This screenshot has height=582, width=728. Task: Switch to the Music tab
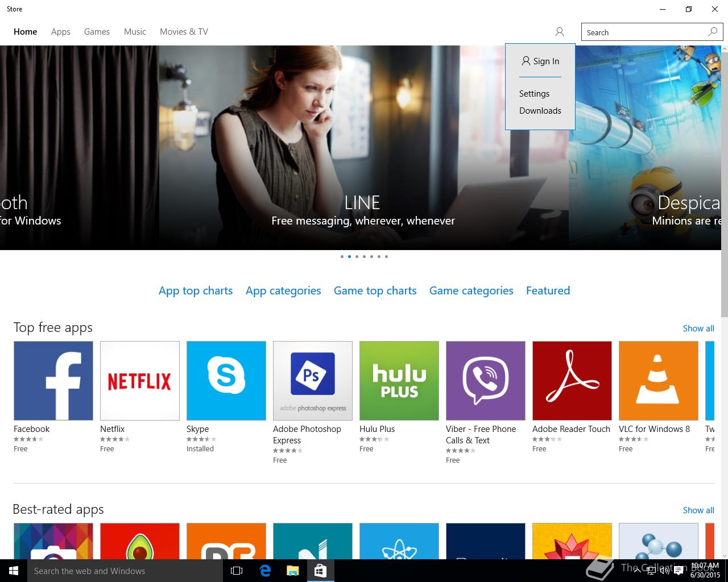(x=135, y=32)
